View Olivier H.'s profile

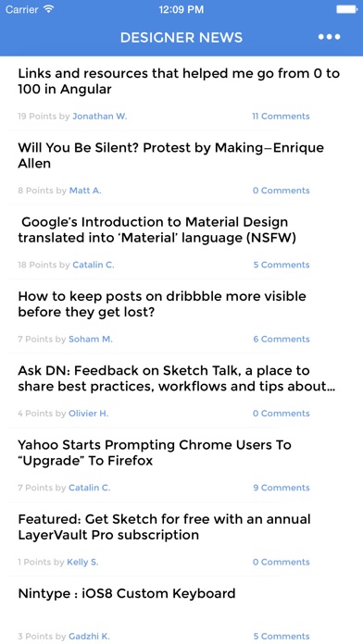click(x=88, y=414)
